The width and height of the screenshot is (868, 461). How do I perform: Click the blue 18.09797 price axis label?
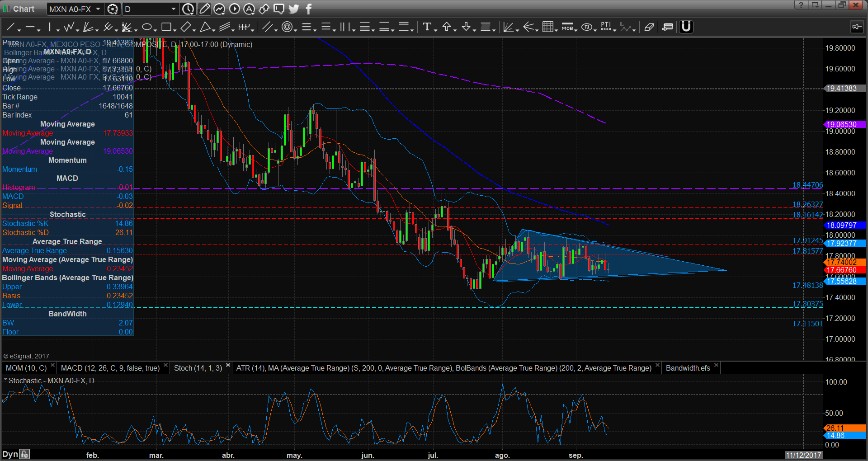coord(844,225)
